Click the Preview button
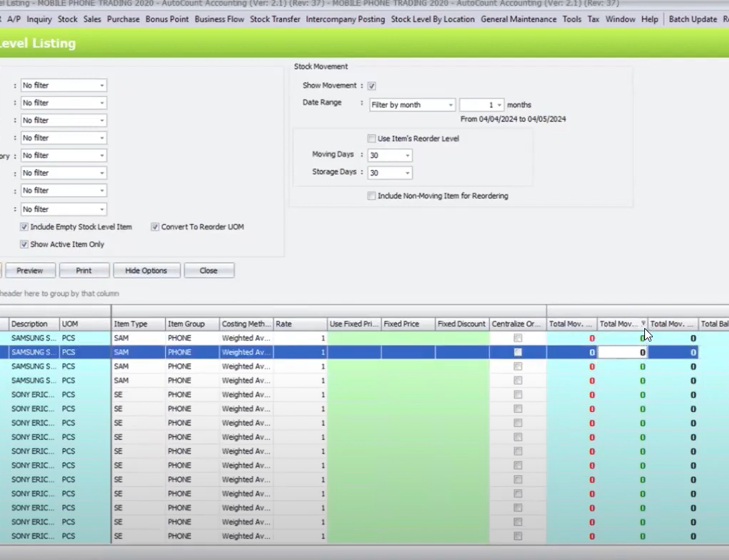 click(30, 270)
